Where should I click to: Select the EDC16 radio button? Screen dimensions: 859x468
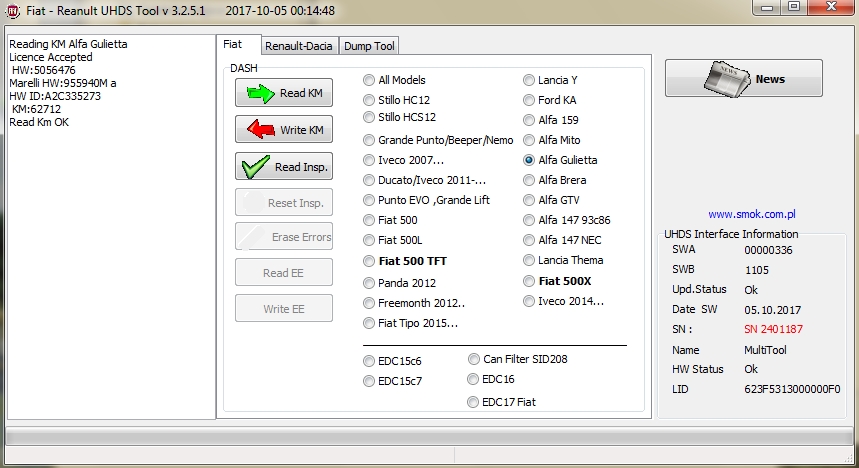[473, 379]
